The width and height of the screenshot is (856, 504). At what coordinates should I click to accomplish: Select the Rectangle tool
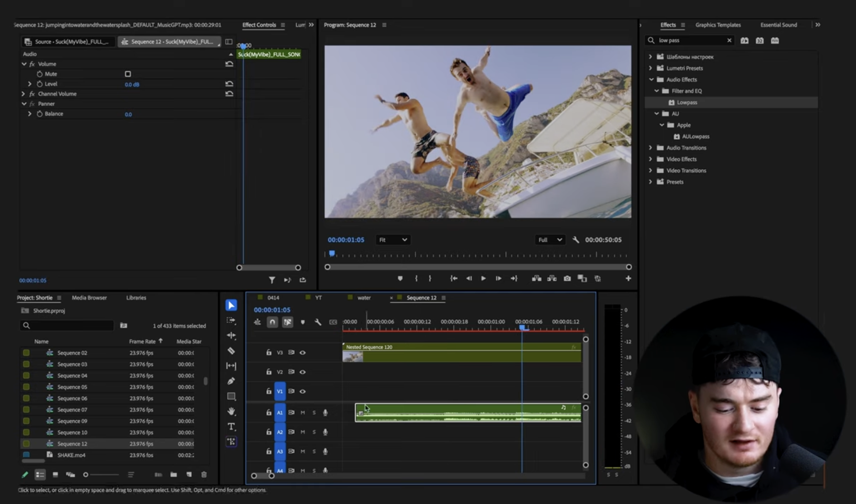point(231,396)
